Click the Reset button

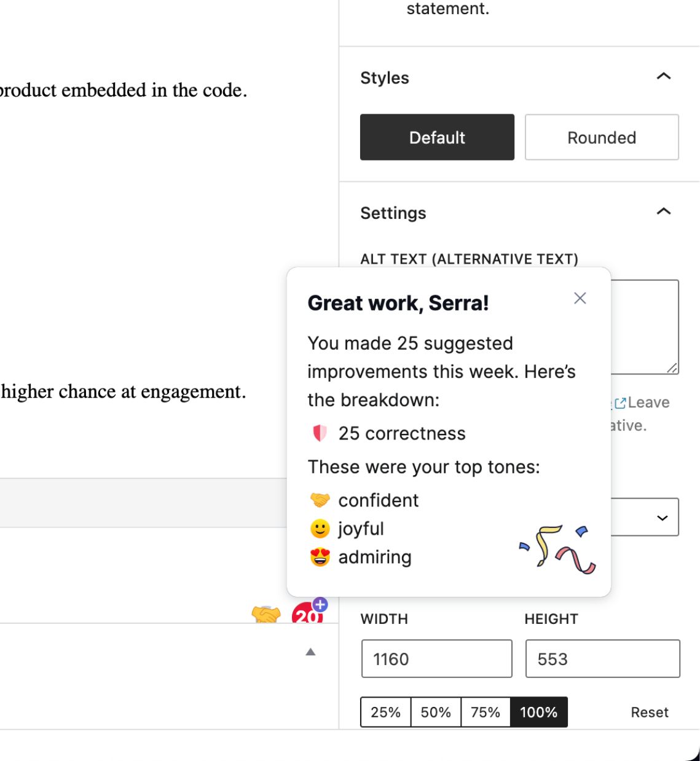pyautogui.click(x=650, y=712)
